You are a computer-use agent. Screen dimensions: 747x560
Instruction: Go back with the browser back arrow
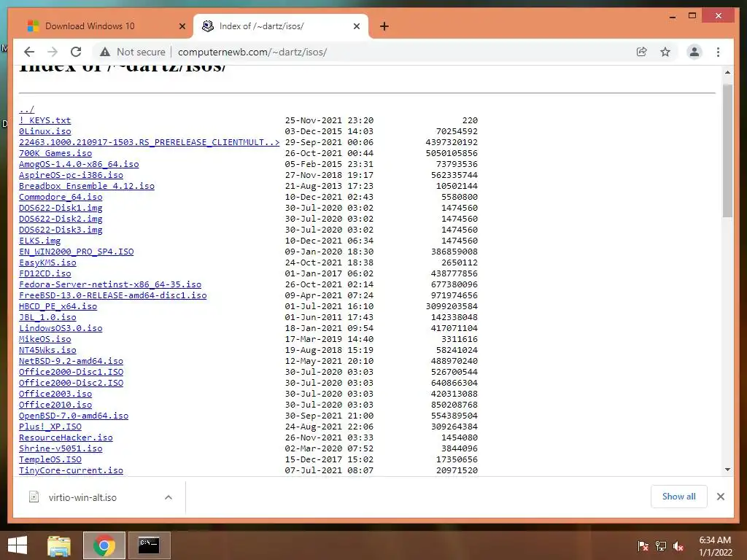click(29, 52)
